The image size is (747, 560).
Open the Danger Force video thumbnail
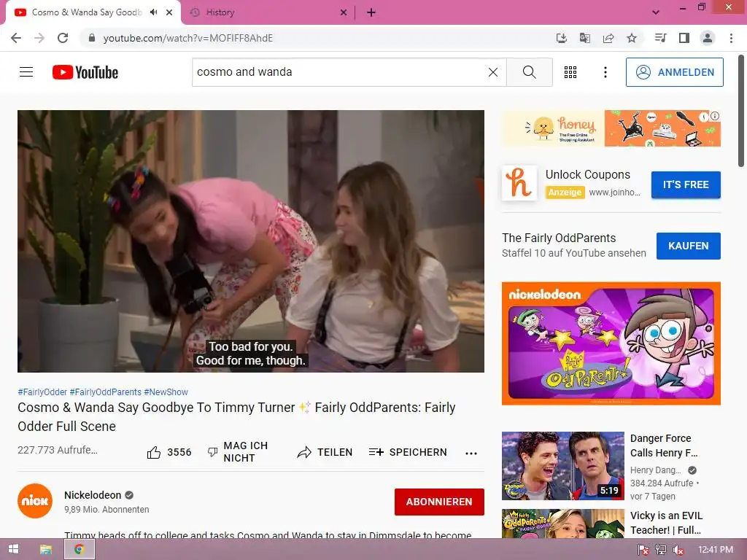[x=563, y=466]
